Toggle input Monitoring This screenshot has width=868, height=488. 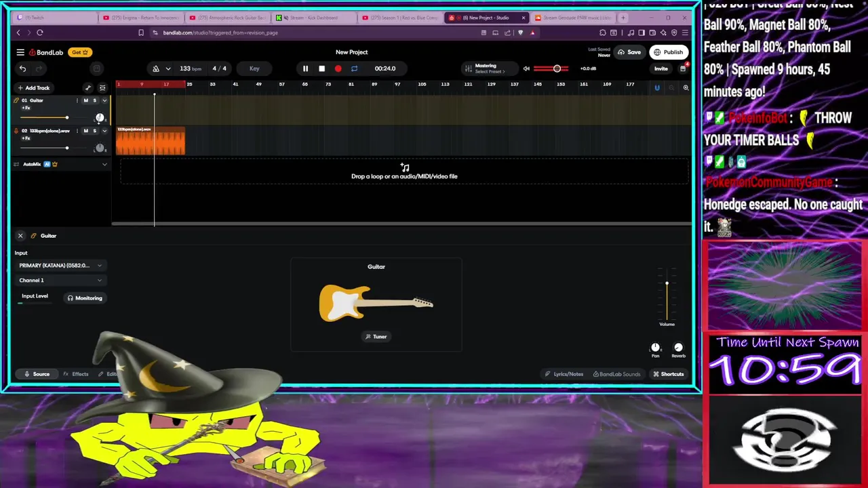click(x=85, y=298)
